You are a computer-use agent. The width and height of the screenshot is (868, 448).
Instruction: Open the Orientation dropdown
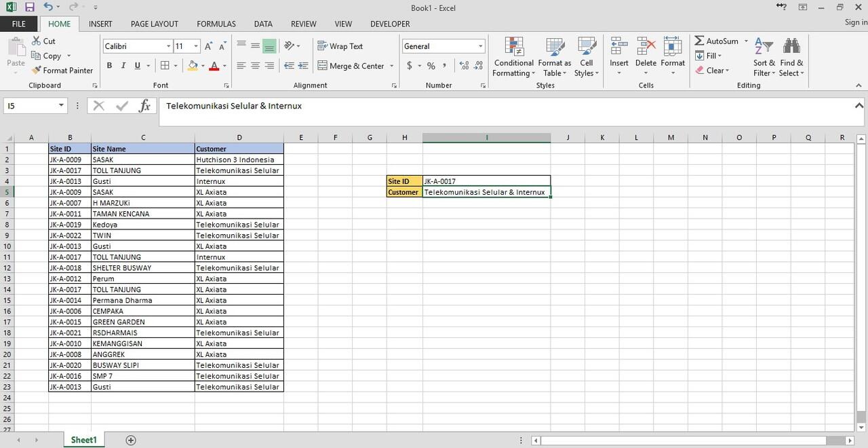292,46
